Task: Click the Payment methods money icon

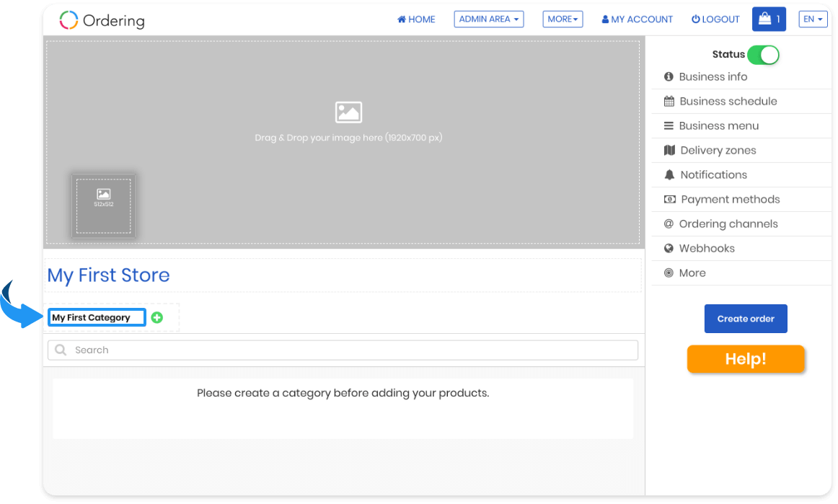Action: [670, 199]
